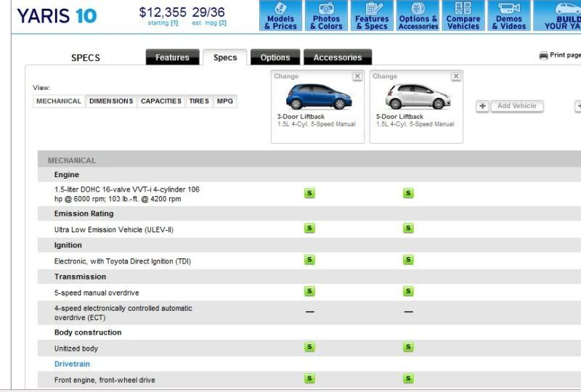Click the Transmission subsection heading

[x=80, y=277]
